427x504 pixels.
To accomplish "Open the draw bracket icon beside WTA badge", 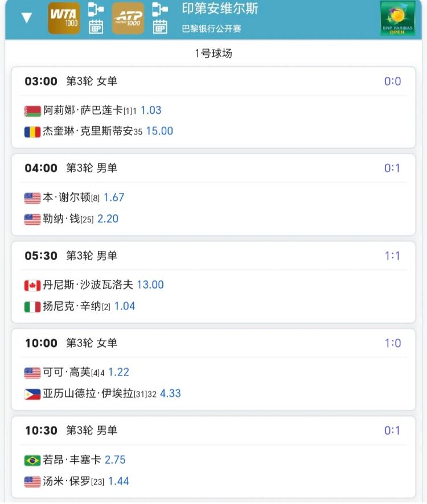I will click(96, 9).
